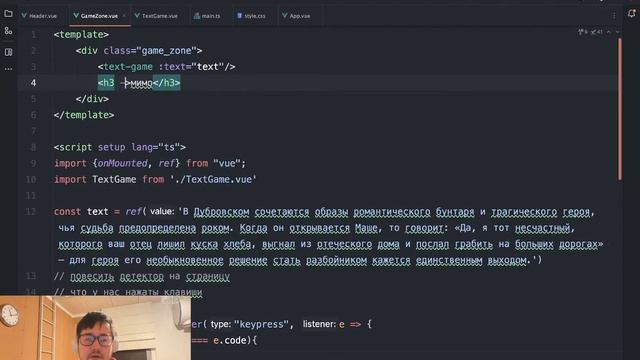Show more tool windows via three dots
Image resolution: width=640 pixels, height=360 pixels.
[x=8, y=69]
